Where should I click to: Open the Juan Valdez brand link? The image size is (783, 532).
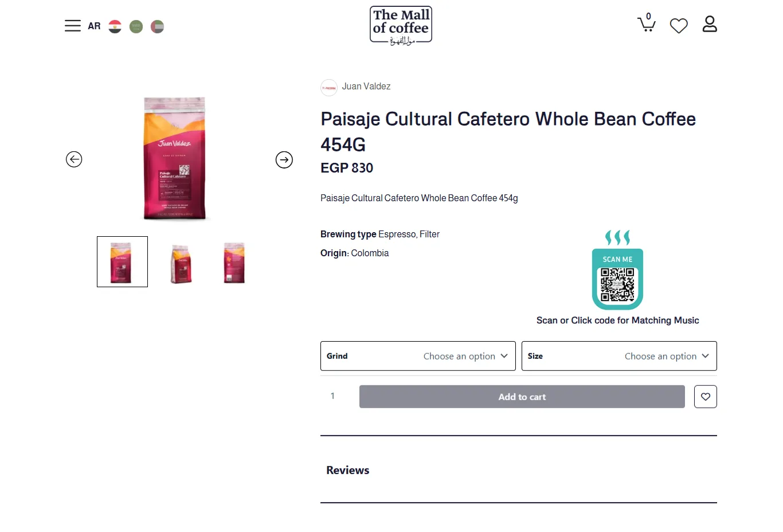366,87
